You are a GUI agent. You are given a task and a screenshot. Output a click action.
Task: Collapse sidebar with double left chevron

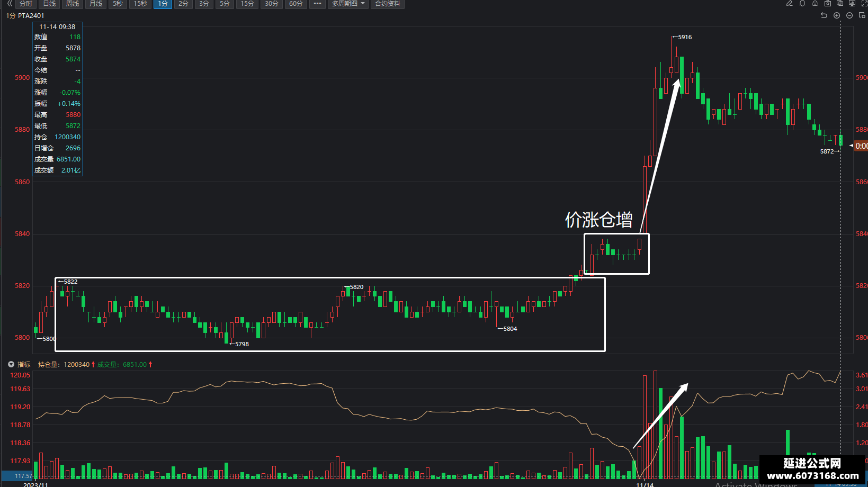click(x=9, y=3)
